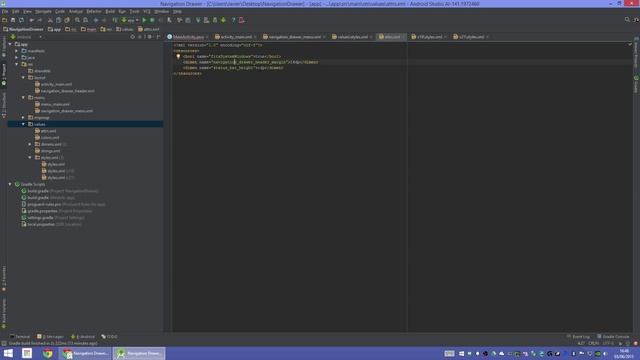Image resolution: width=640 pixels, height=360 pixels.
Task: Click the green Run button
Action: click(144, 20)
